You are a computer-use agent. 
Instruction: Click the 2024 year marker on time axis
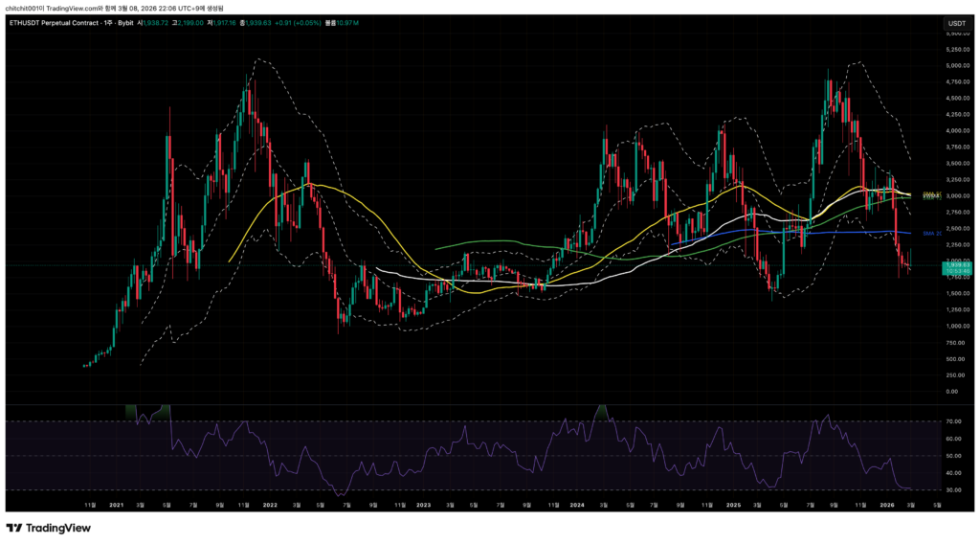pos(577,503)
